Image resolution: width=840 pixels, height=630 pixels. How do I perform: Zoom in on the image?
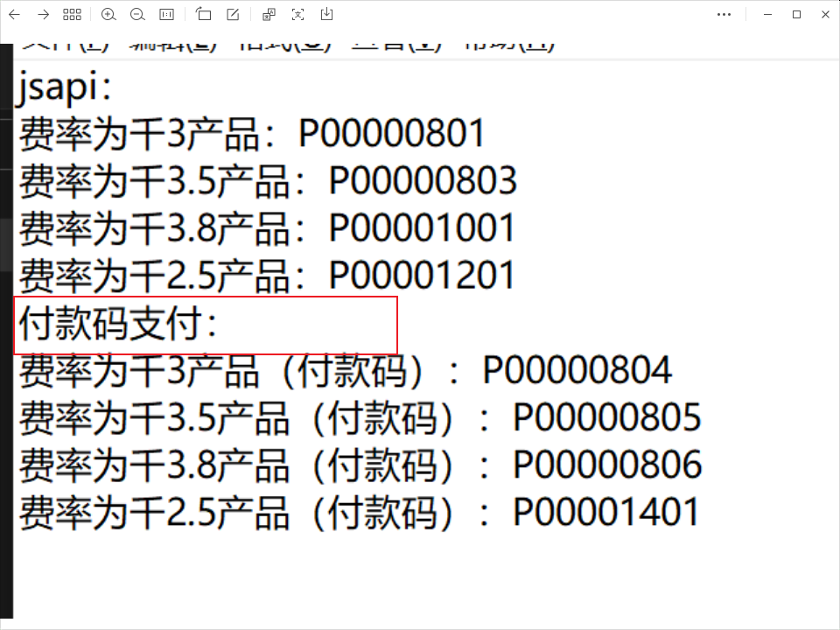coord(108,14)
